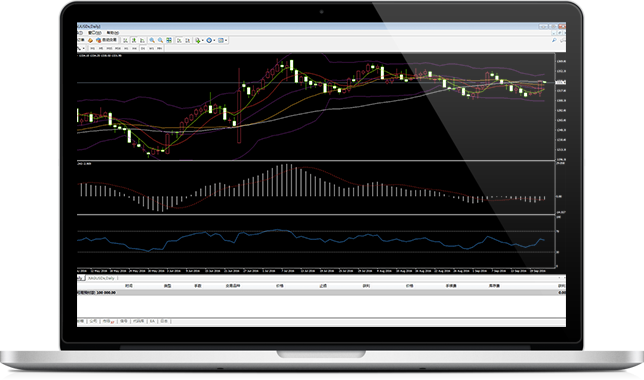Screen dimensions: 644x380
Task: Click the 库存费 column header
Action: click(494, 286)
